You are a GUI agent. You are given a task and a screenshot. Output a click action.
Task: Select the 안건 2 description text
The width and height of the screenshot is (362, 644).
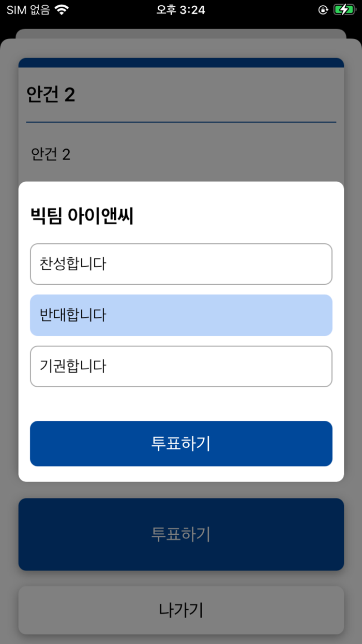[50, 154]
